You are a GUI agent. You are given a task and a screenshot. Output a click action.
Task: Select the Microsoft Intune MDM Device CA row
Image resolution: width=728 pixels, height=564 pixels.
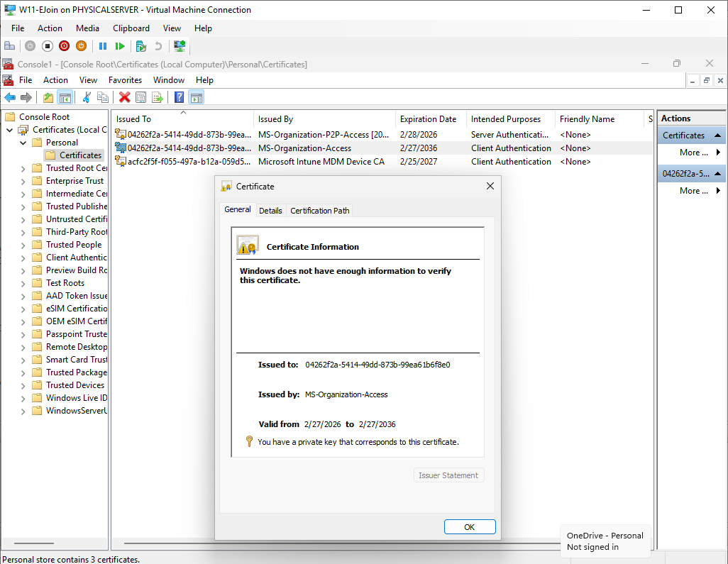coord(382,162)
